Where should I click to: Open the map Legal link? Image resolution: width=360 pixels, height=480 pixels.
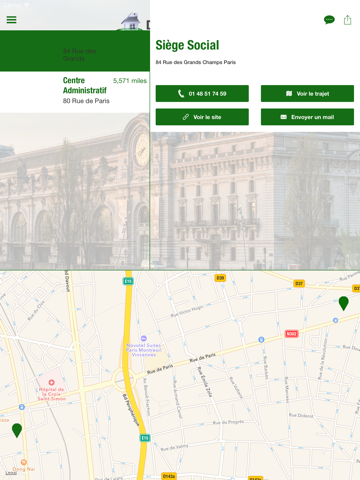11,473
